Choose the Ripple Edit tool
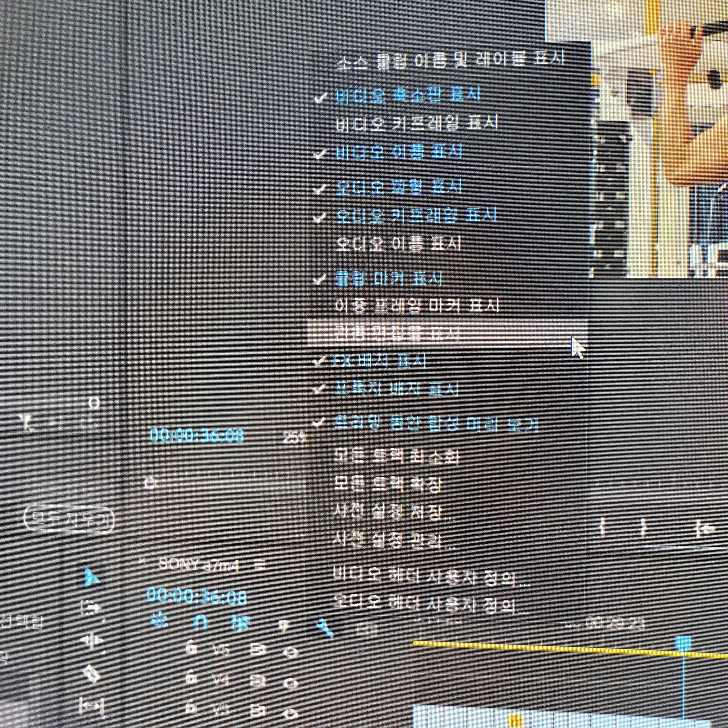The image size is (728, 728). point(91,641)
